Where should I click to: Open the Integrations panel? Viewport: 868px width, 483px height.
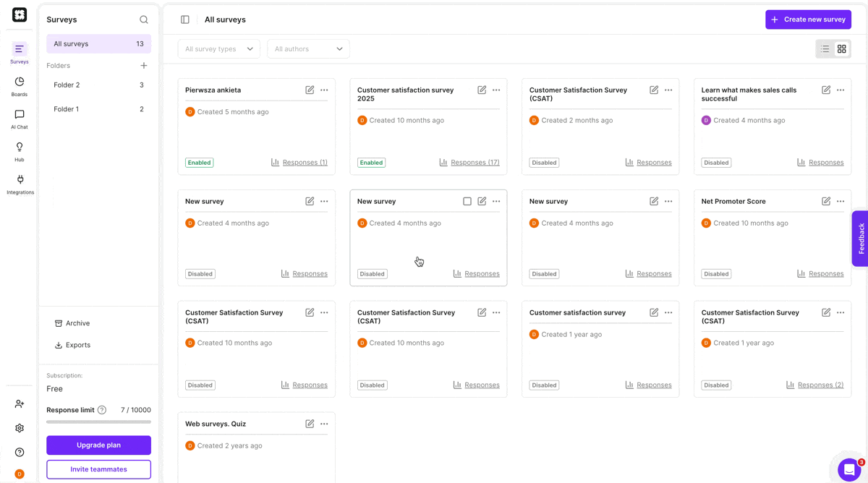(19, 181)
